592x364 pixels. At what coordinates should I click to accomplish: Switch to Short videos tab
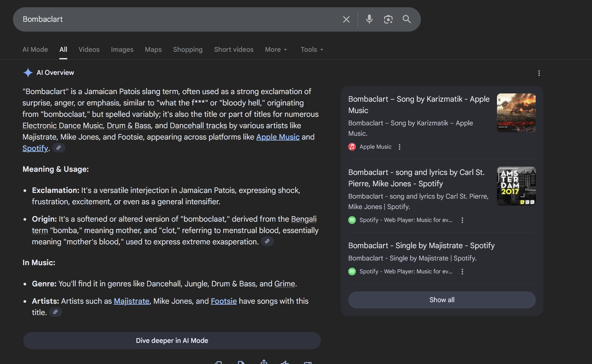234,50
